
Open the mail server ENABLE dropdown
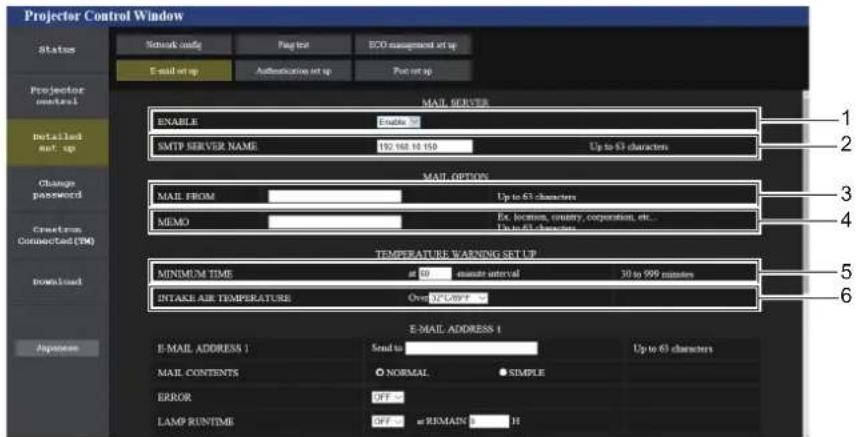(398, 122)
